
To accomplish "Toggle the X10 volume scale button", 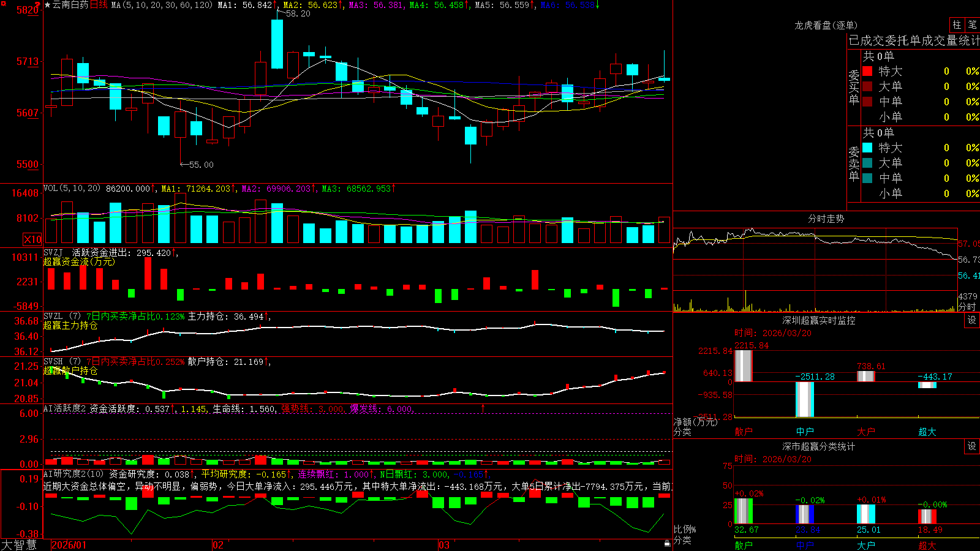I will pos(32,239).
